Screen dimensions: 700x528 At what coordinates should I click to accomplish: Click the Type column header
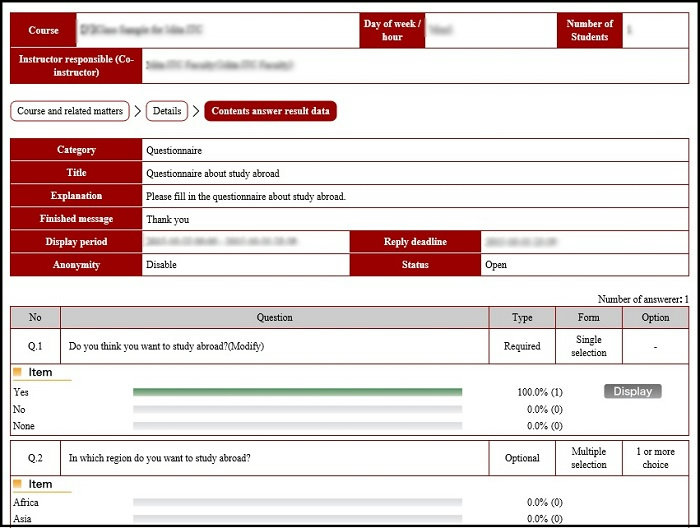pos(522,318)
